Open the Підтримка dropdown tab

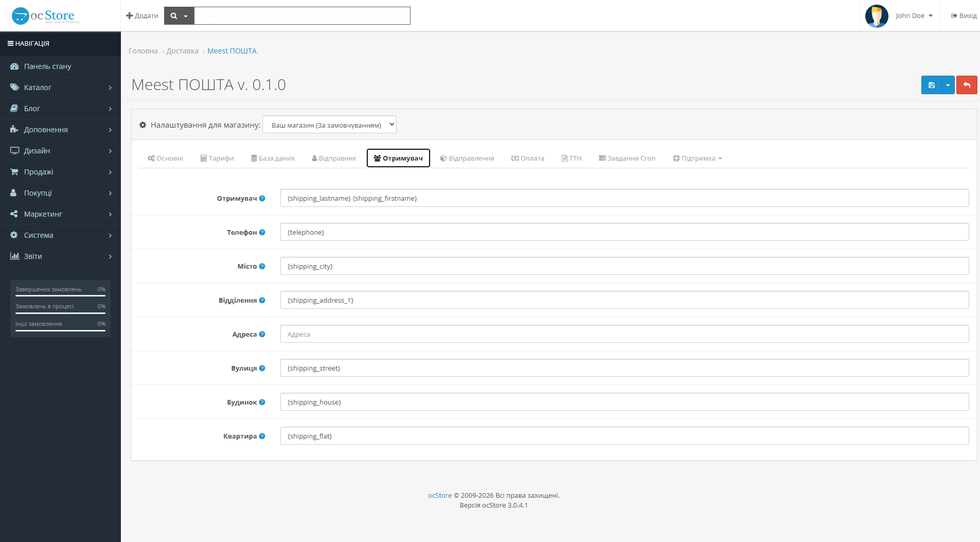tap(697, 159)
